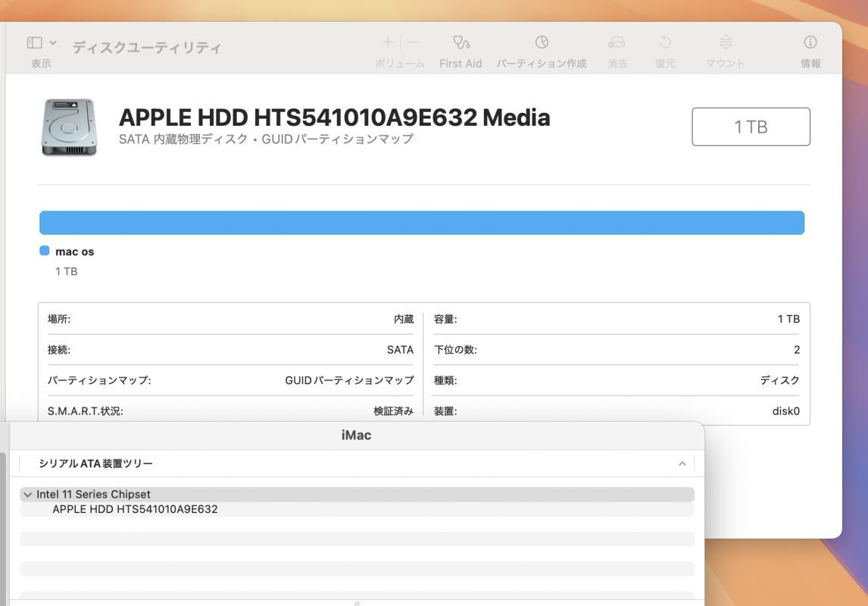Click the 1 TB capacity box
Image resolution: width=868 pixels, height=606 pixels.
click(751, 127)
